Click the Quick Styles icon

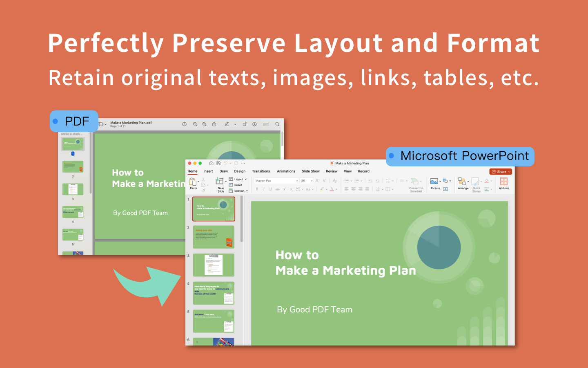click(475, 181)
